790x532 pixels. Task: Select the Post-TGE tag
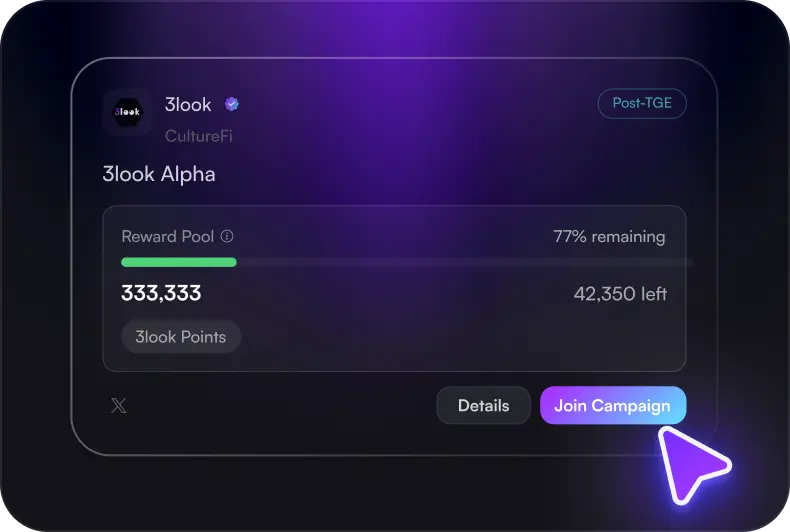point(642,104)
